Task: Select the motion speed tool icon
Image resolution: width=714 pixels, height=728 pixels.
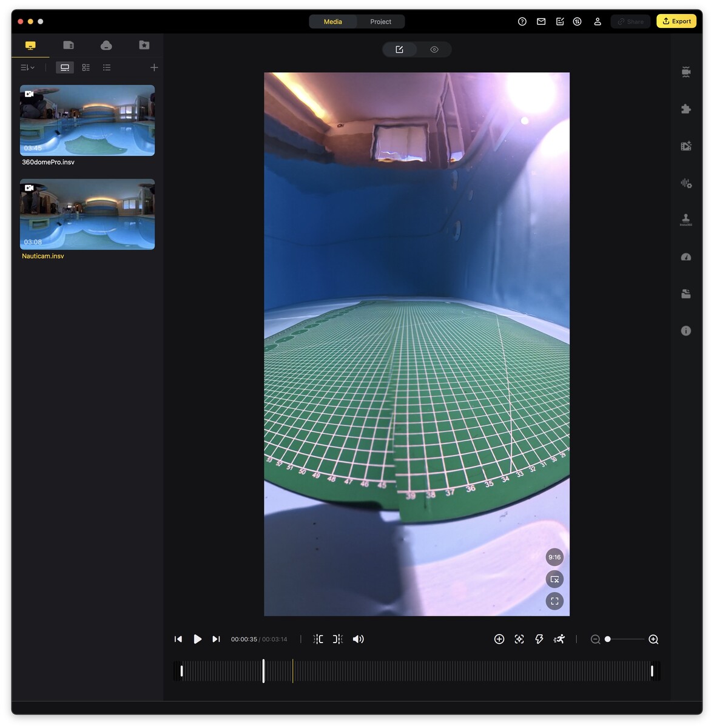Action: 559,639
